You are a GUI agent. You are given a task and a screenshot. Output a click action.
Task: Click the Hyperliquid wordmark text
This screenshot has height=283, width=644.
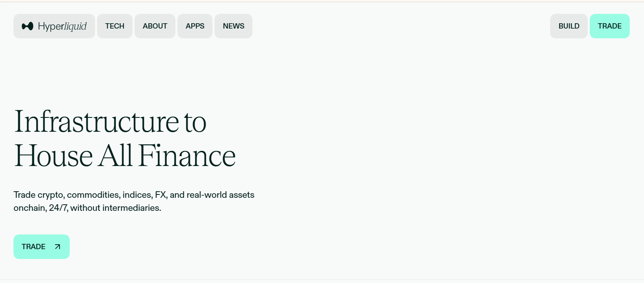(62, 26)
